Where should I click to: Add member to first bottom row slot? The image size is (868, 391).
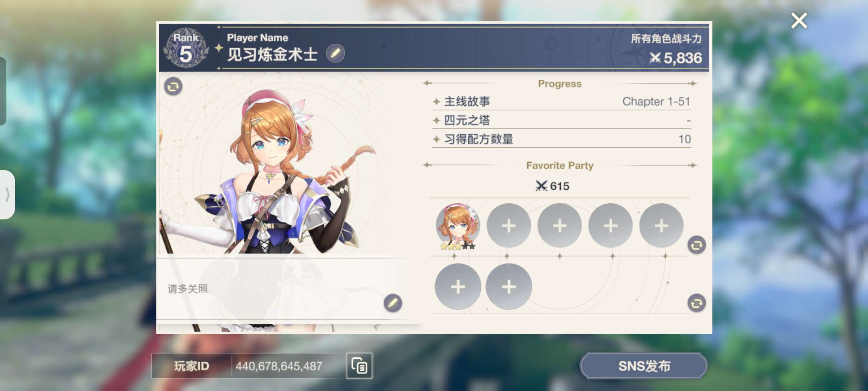point(458,287)
